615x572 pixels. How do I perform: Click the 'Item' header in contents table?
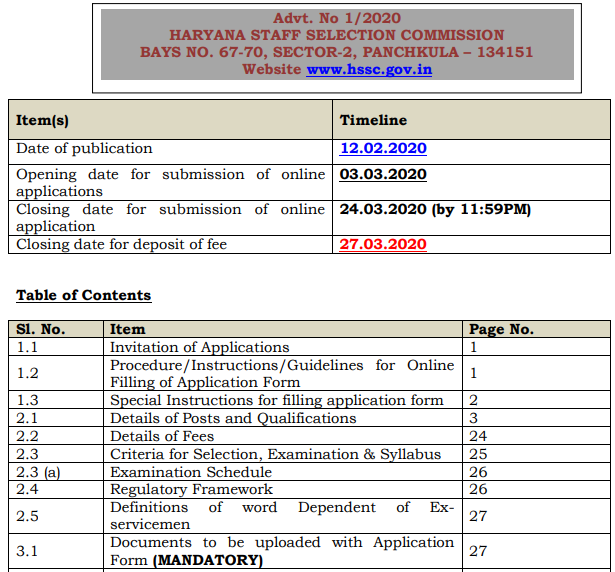[x=127, y=329]
